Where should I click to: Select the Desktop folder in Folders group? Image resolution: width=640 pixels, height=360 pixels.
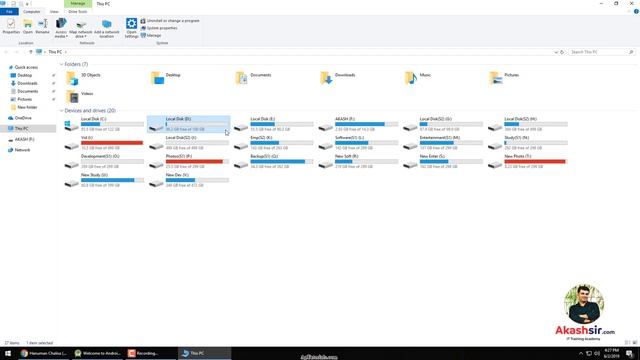(189, 78)
